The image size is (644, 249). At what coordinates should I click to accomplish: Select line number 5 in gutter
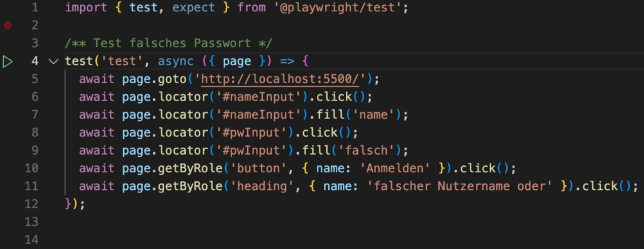click(35, 79)
